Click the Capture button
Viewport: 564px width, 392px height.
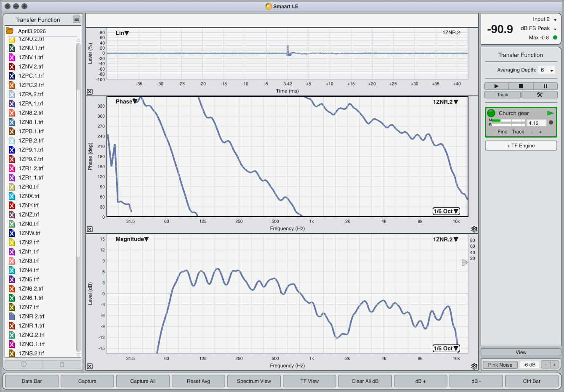coord(87,381)
